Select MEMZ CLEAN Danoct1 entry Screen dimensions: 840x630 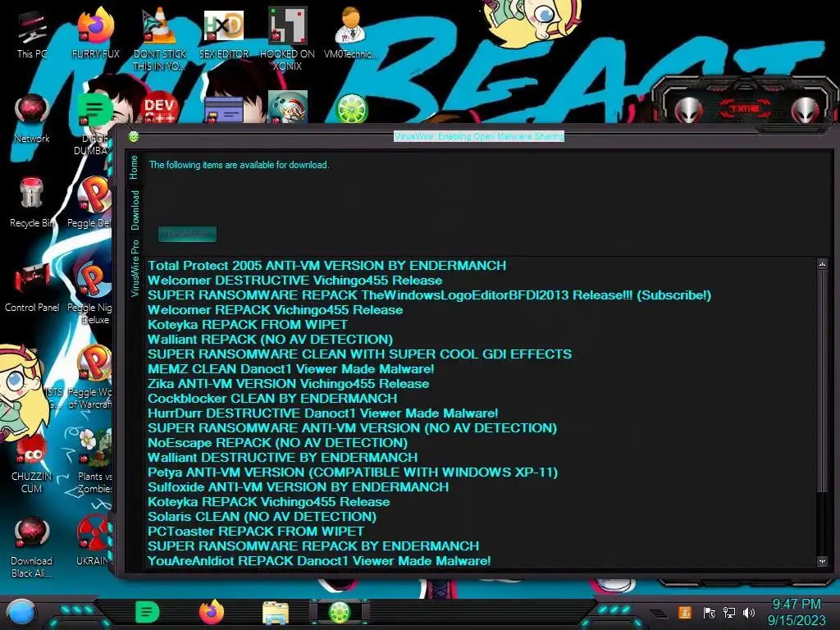pyautogui.click(x=291, y=369)
